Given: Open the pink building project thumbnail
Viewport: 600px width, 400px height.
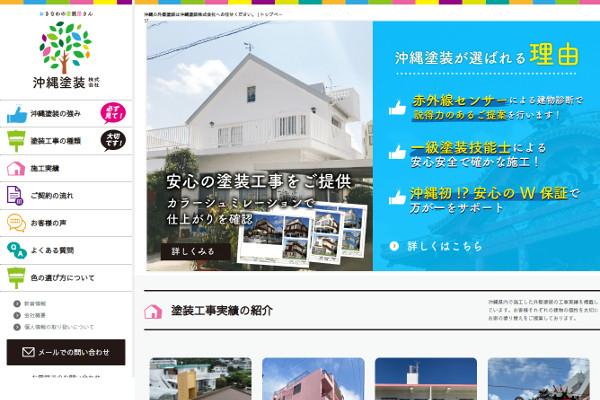Looking at the screenshot, I should point(313,379).
